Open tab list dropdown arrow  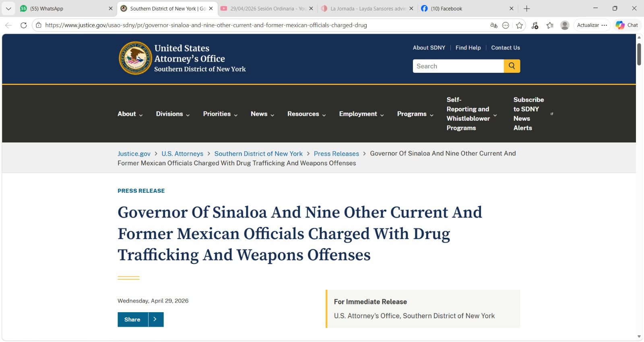pyautogui.click(x=8, y=8)
